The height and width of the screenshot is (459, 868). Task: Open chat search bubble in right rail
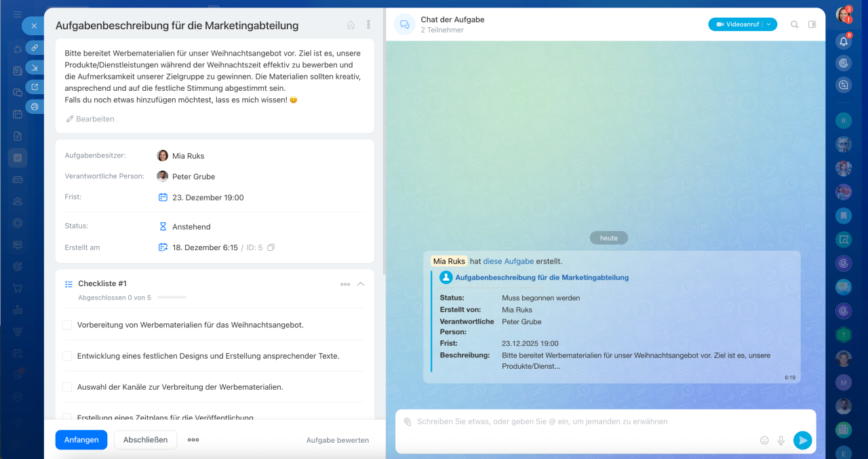(x=844, y=85)
